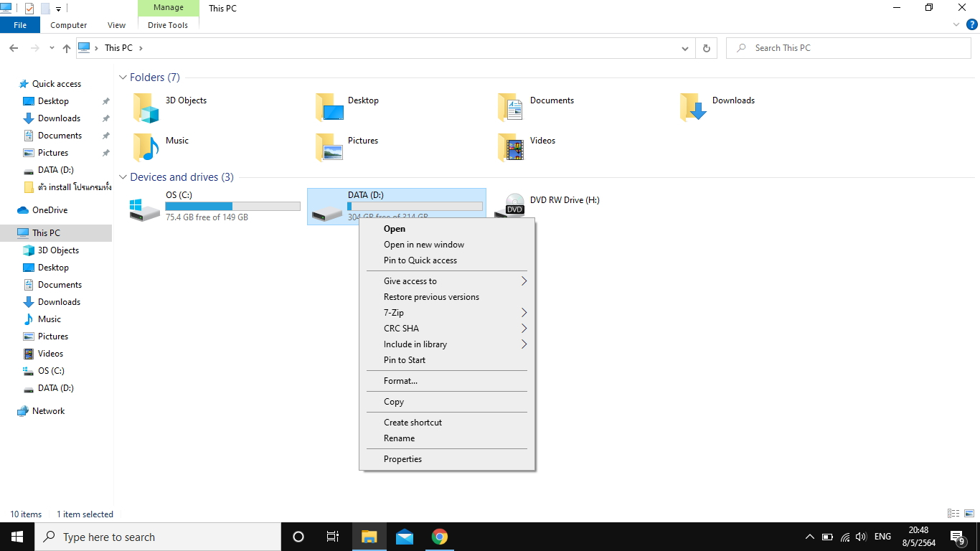Image resolution: width=980 pixels, height=551 pixels.
Task: Show hidden system tray icons
Action: (810, 537)
